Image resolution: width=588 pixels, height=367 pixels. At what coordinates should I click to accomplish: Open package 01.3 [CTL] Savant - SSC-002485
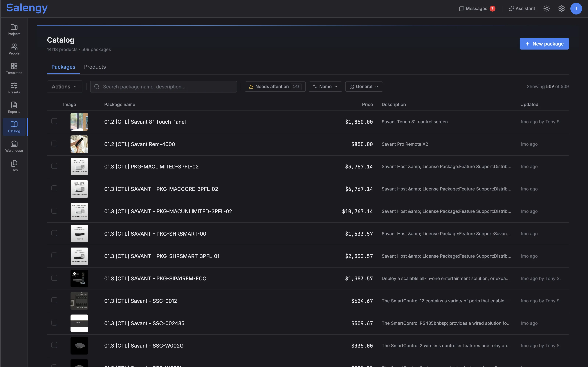[144, 323]
